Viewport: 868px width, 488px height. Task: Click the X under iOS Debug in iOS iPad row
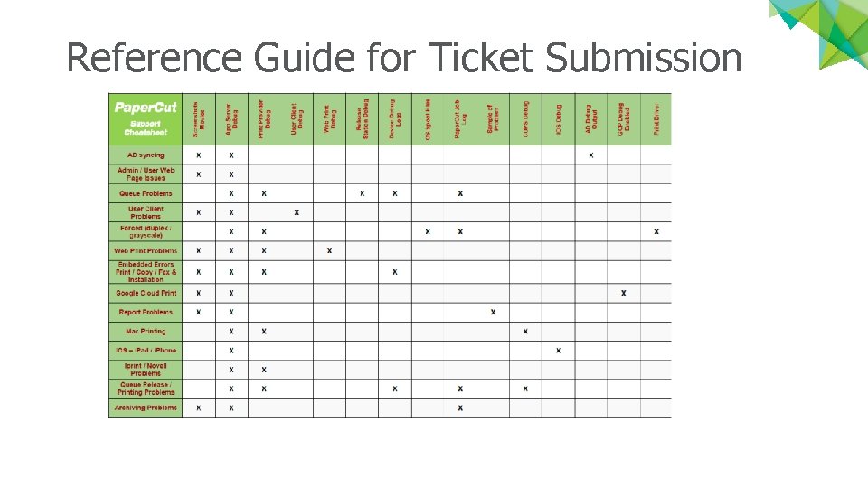coord(558,351)
